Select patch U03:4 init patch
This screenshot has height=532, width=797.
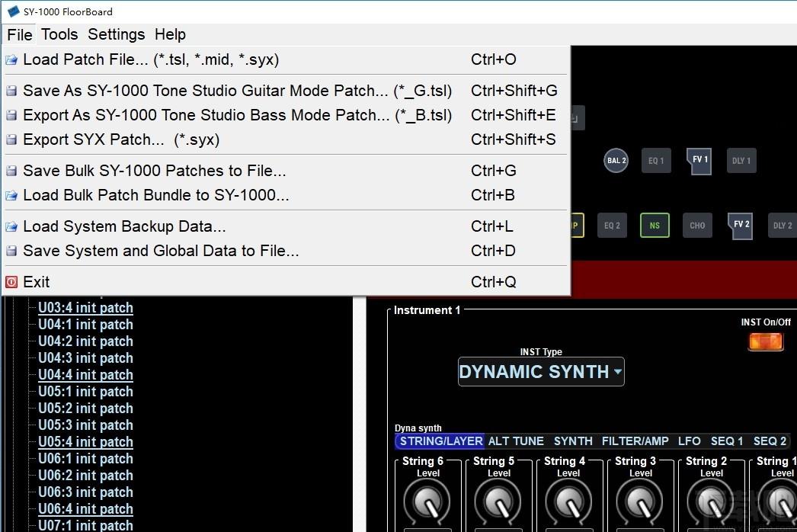(x=85, y=308)
